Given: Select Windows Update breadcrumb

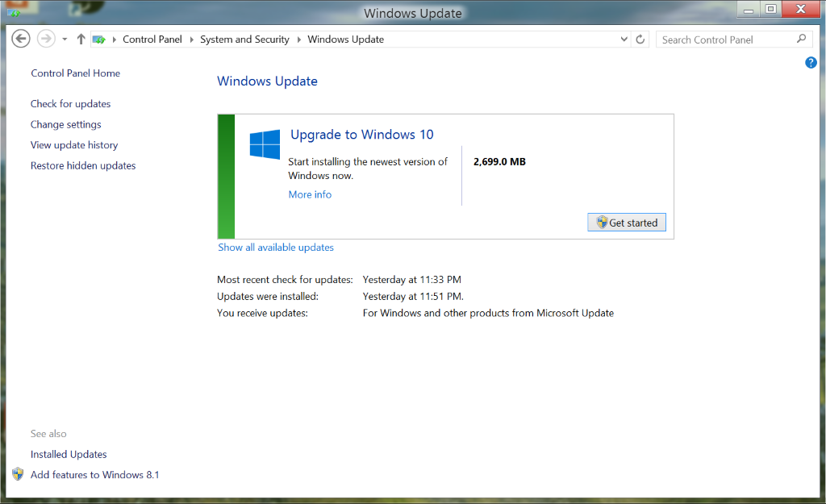Looking at the screenshot, I should tap(345, 40).
